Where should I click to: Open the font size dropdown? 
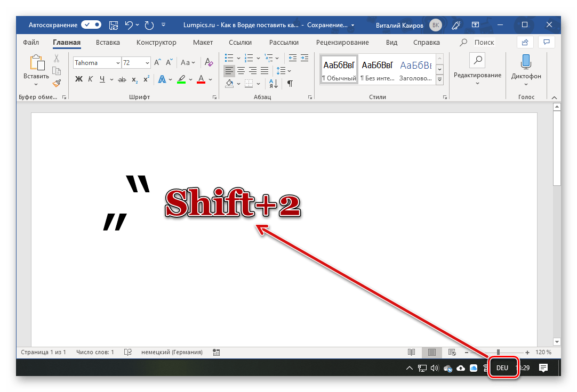(147, 63)
